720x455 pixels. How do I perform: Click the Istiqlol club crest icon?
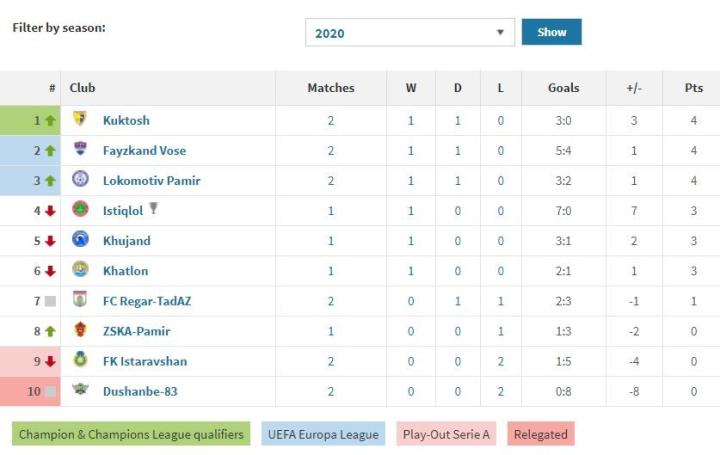point(80,210)
